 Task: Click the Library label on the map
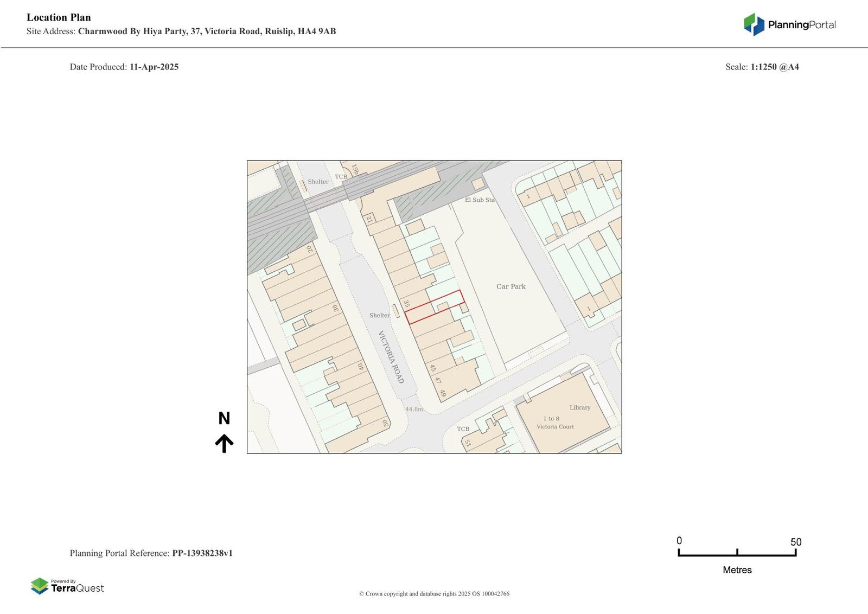[580, 407]
